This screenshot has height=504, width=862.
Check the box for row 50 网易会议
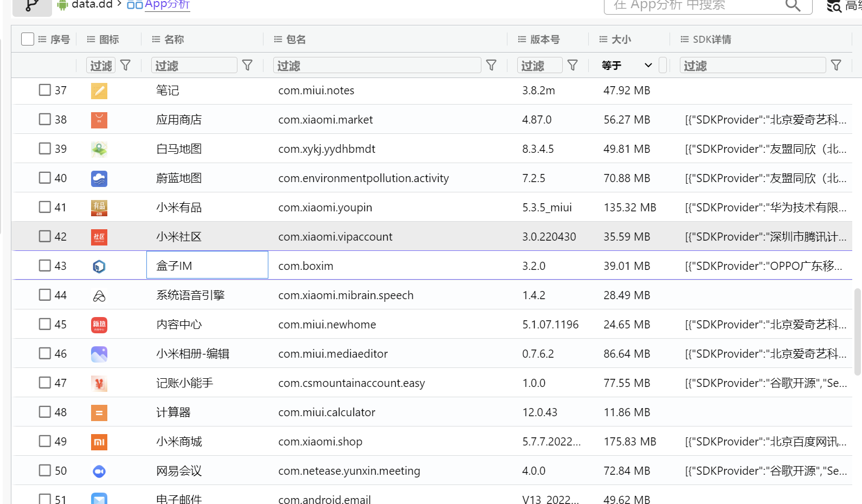click(x=44, y=470)
